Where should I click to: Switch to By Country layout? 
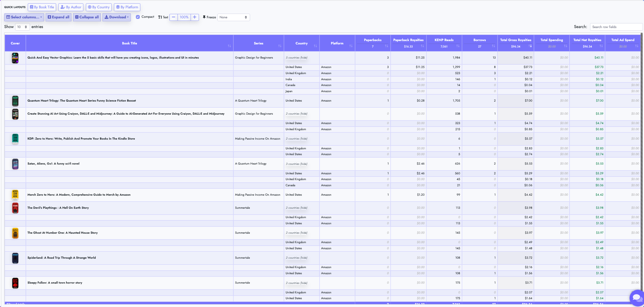(99, 7)
